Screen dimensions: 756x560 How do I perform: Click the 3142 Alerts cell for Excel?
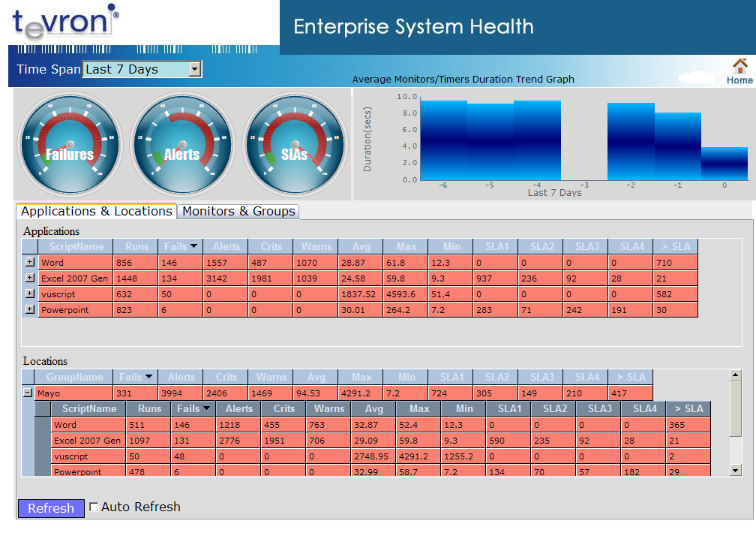tap(226, 278)
